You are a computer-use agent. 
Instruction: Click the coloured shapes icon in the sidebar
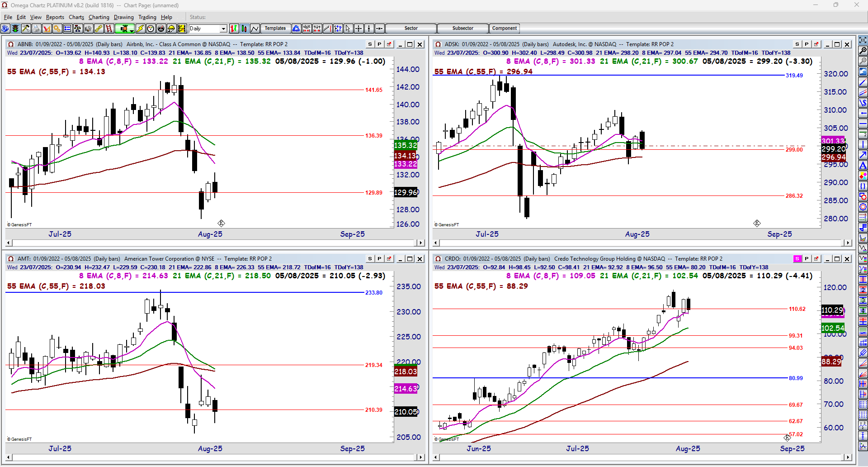coord(863,176)
